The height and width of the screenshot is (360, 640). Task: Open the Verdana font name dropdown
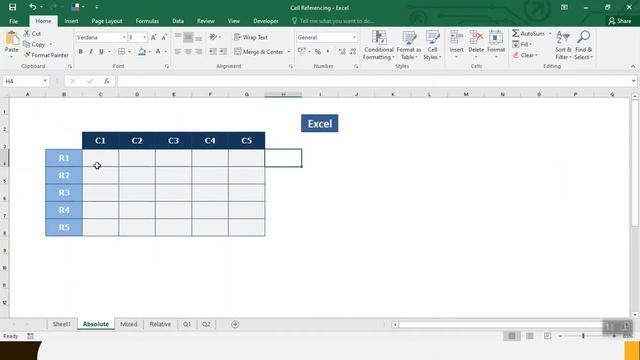(x=124, y=37)
